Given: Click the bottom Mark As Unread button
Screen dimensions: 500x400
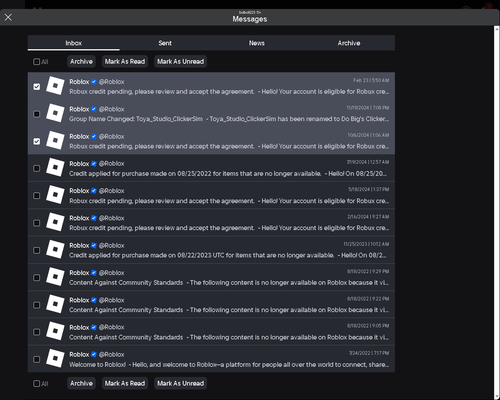Looking at the screenshot, I should [180, 383].
